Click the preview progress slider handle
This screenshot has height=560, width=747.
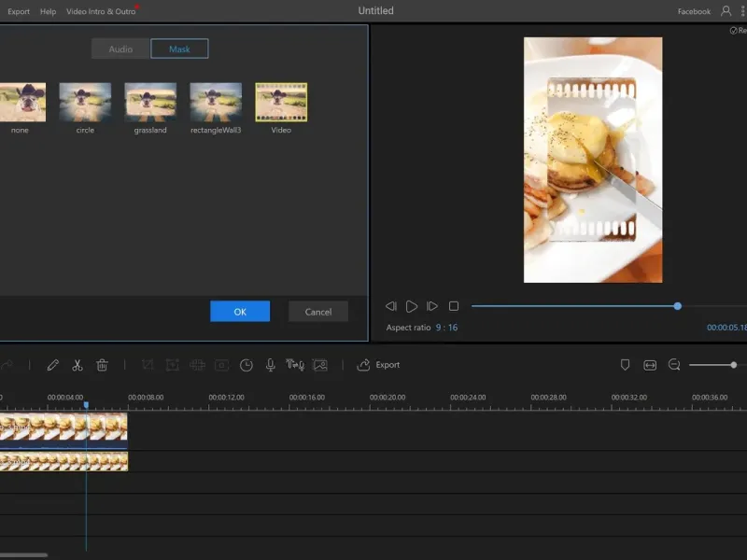(678, 306)
